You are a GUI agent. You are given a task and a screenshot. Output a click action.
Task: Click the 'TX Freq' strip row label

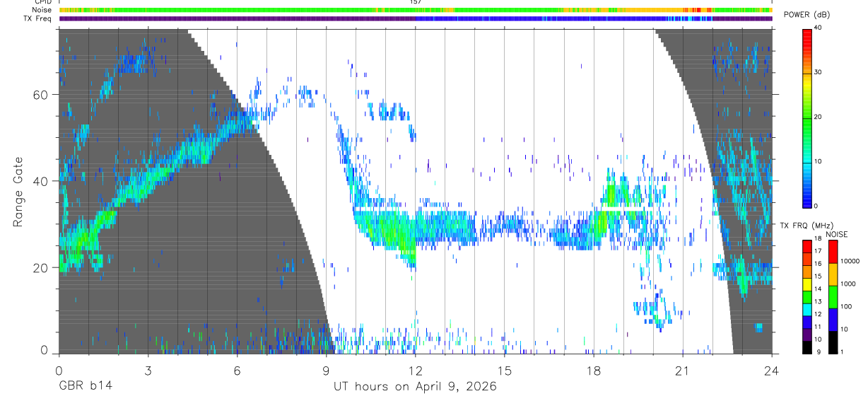[39, 18]
